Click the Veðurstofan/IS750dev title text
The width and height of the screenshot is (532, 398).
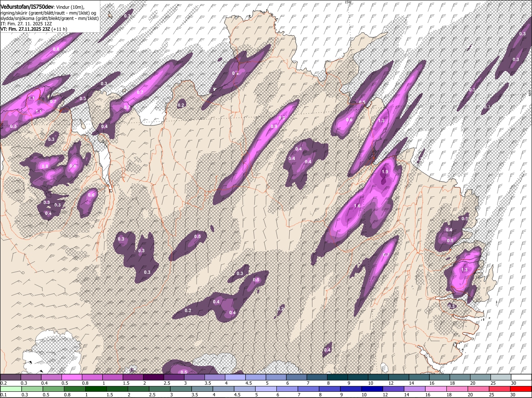[x=27, y=7]
